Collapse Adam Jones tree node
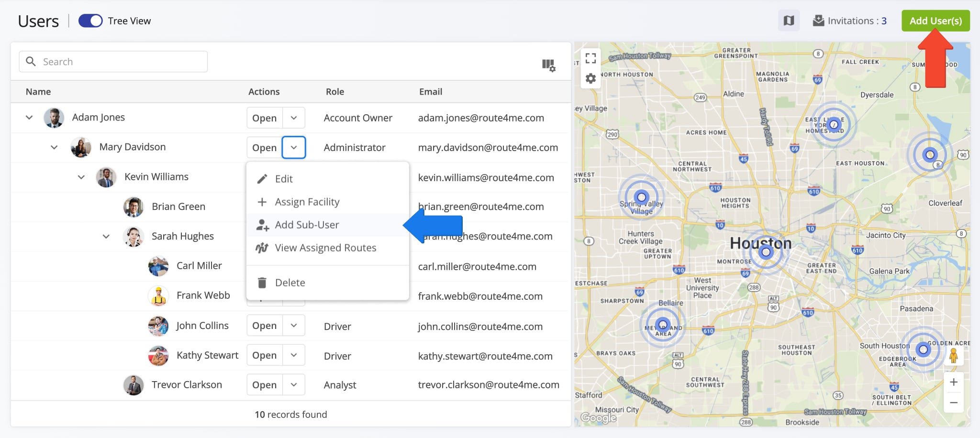Screen dimensions: 980x438 click(x=29, y=117)
